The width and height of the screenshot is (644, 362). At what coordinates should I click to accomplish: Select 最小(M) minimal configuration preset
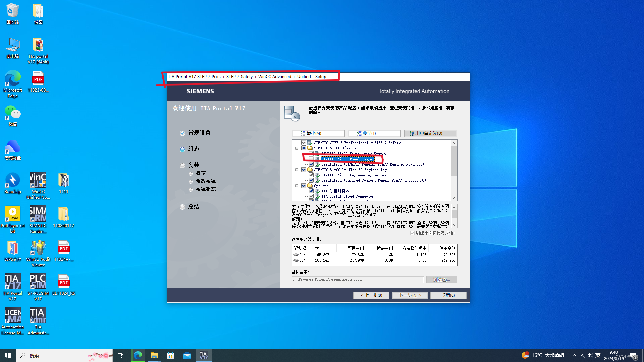click(x=318, y=133)
